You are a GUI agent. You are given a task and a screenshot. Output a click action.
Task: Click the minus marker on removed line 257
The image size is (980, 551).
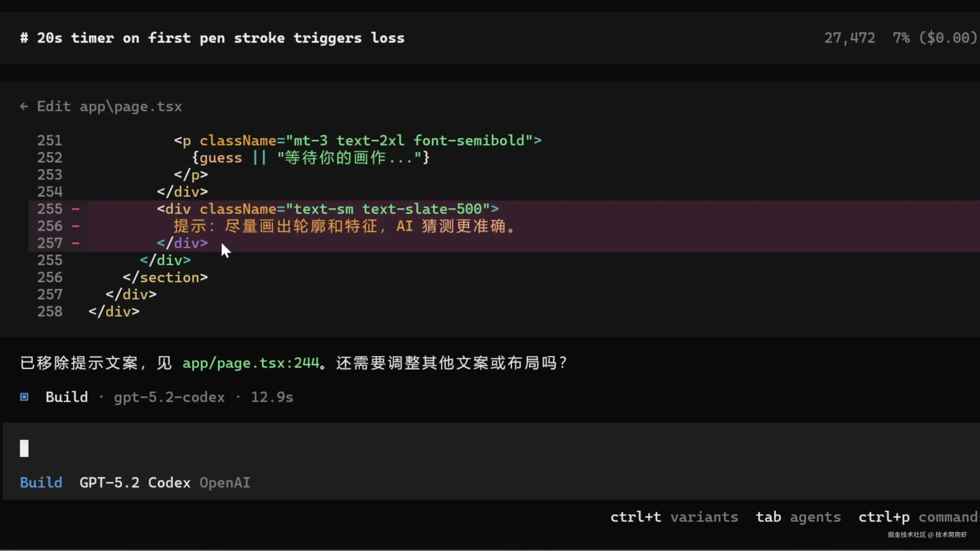76,243
